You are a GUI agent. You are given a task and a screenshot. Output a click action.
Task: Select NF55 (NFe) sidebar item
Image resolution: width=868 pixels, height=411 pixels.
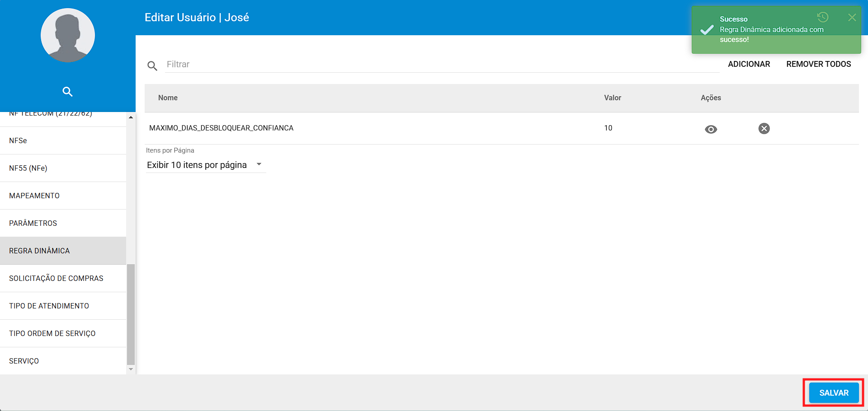tap(63, 168)
